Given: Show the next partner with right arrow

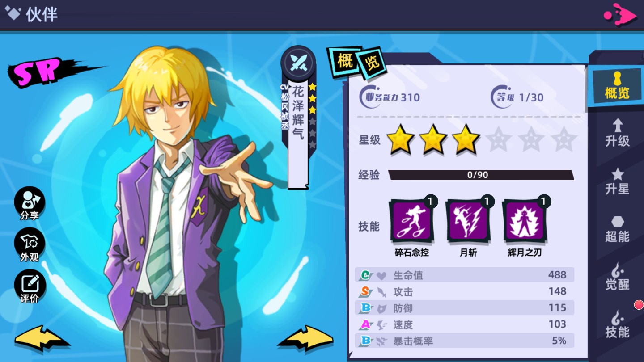Looking at the screenshot, I should 306,339.
